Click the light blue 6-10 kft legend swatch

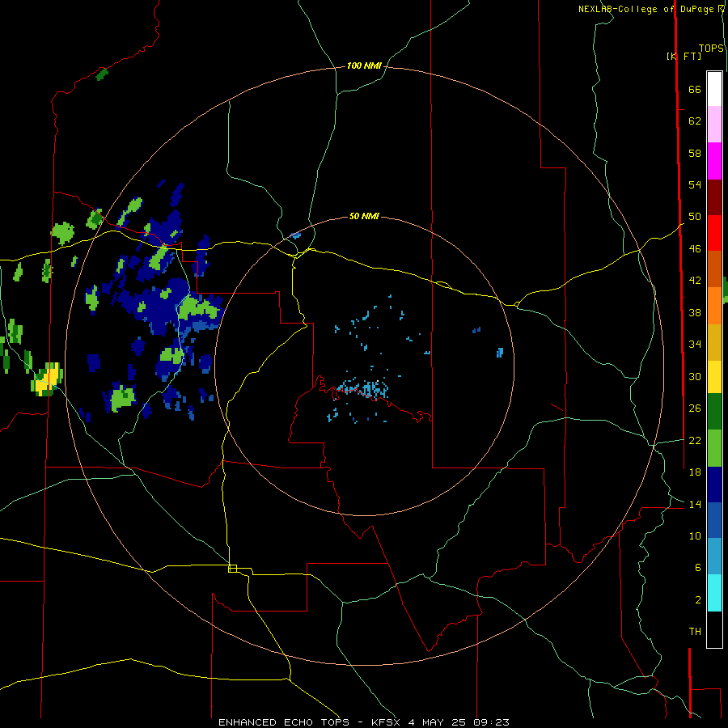(714, 557)
